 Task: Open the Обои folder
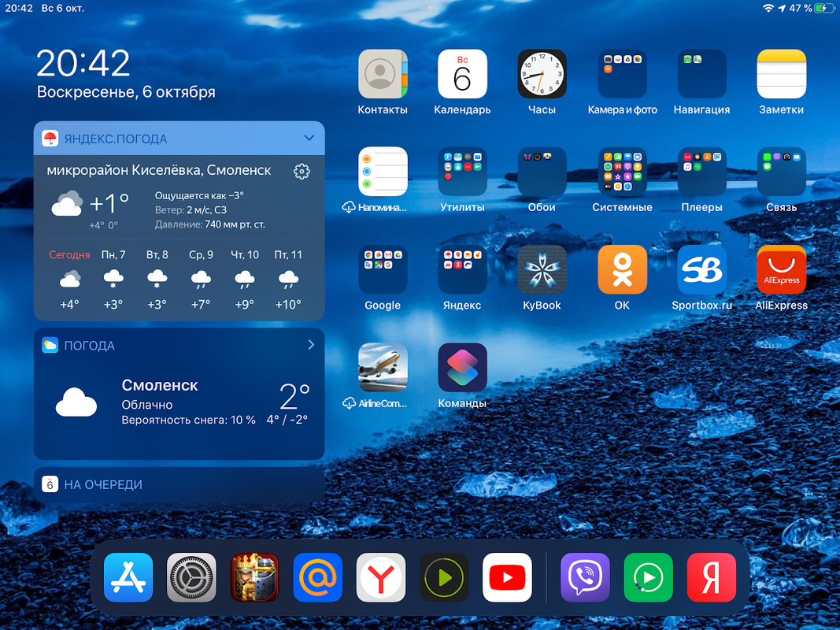[x=542, y=172]
